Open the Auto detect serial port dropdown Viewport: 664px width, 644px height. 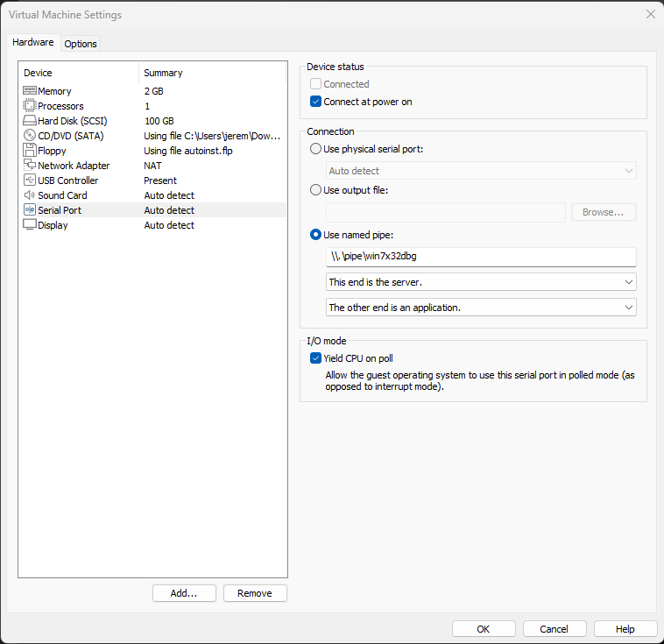481,171
